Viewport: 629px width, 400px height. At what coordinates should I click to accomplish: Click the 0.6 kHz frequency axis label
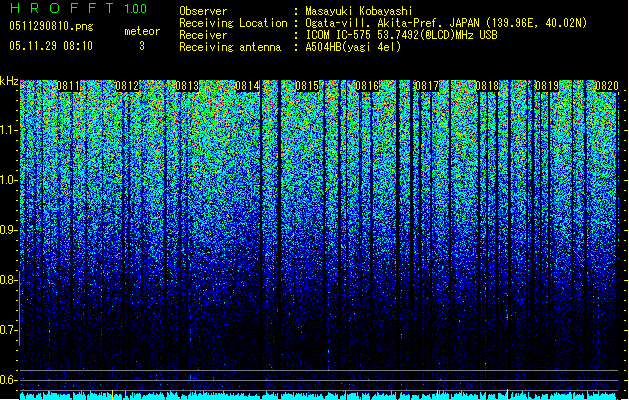(9, 380)
